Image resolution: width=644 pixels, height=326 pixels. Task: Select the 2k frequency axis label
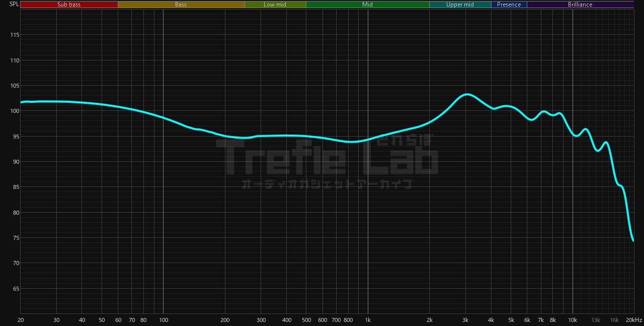[x=430, y=320]
